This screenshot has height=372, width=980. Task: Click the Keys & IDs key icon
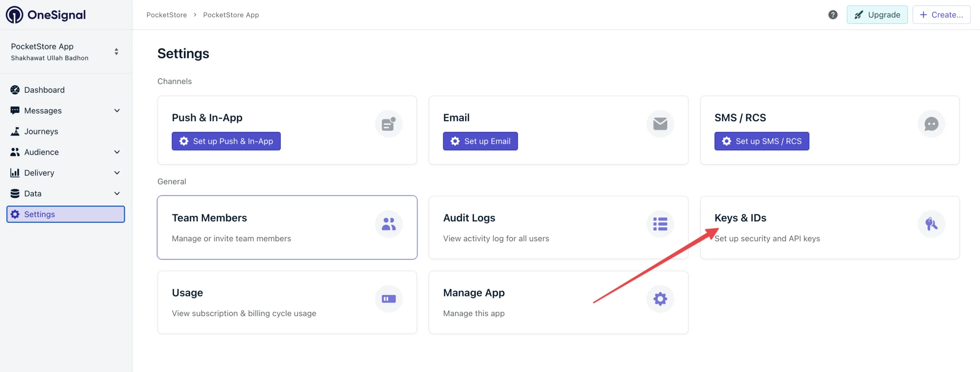point(931,224)
